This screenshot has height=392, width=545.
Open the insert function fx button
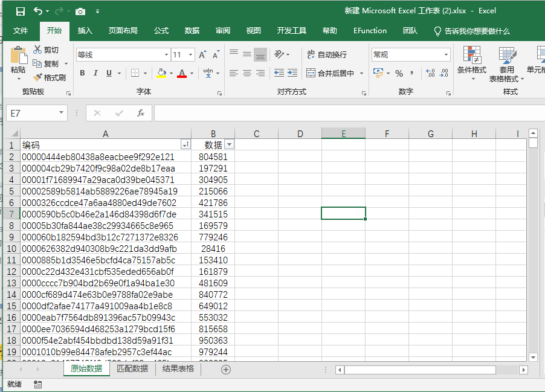click(140, 113)
